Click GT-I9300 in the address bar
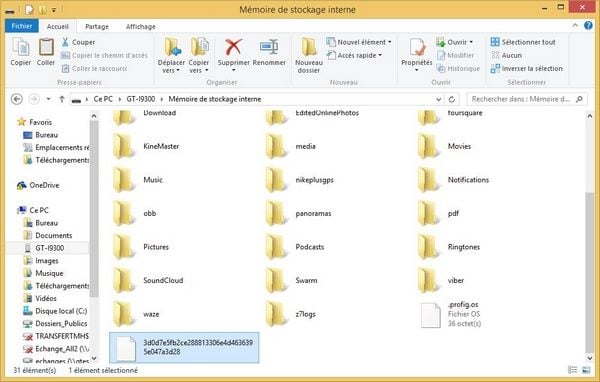This screenshot has height=382, width=600. click(x=141, y=99)
